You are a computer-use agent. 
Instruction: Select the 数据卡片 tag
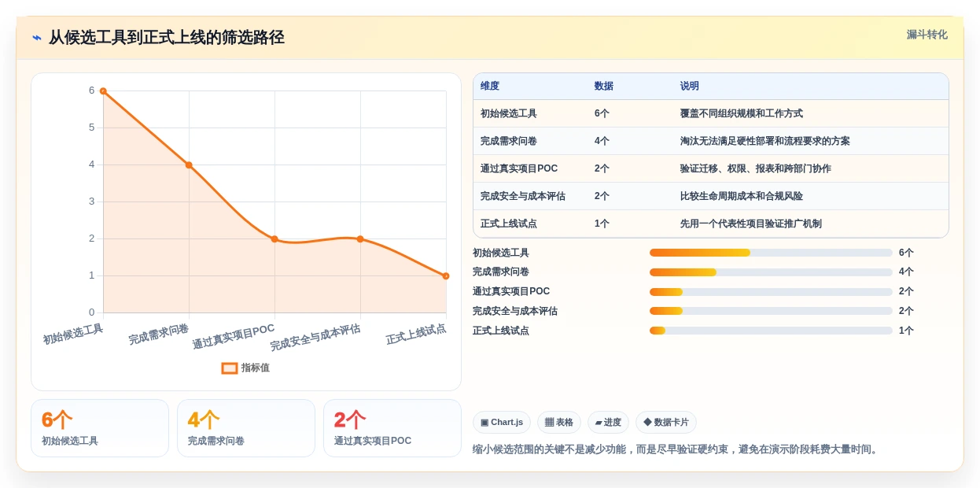tap(666, 422)
